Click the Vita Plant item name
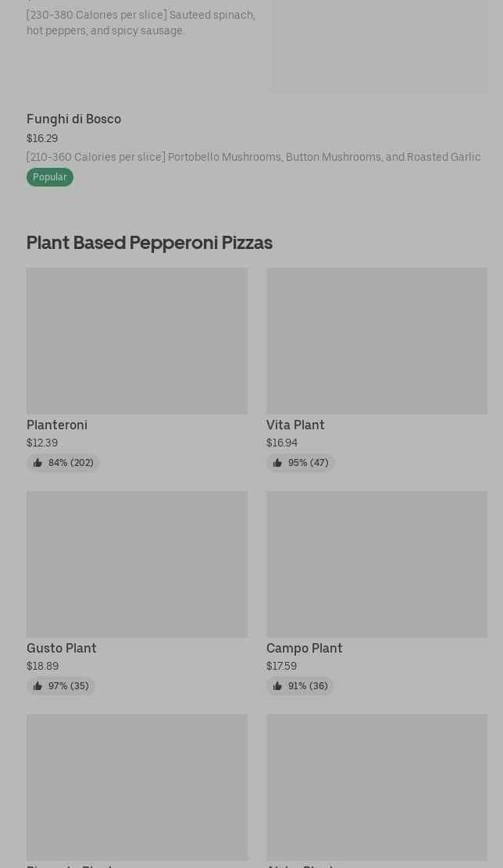The image size is (503, 868). tap(295, 425)
